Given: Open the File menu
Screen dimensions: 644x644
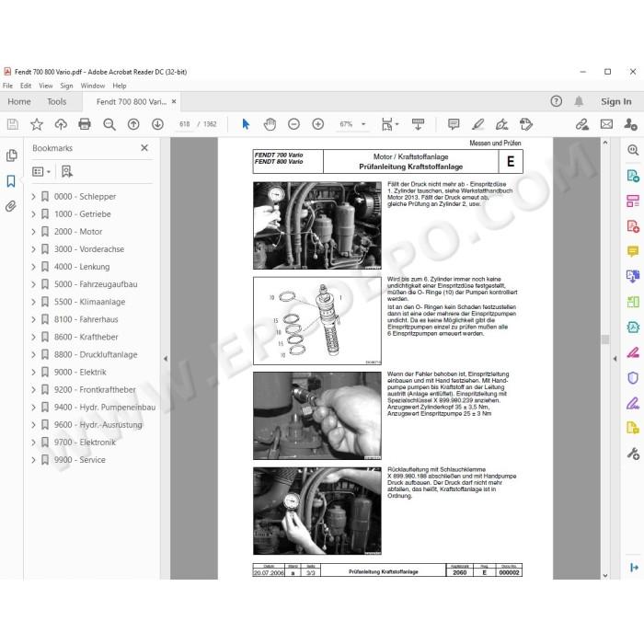Looking at the screenshot, I should (x=7, y=86).
